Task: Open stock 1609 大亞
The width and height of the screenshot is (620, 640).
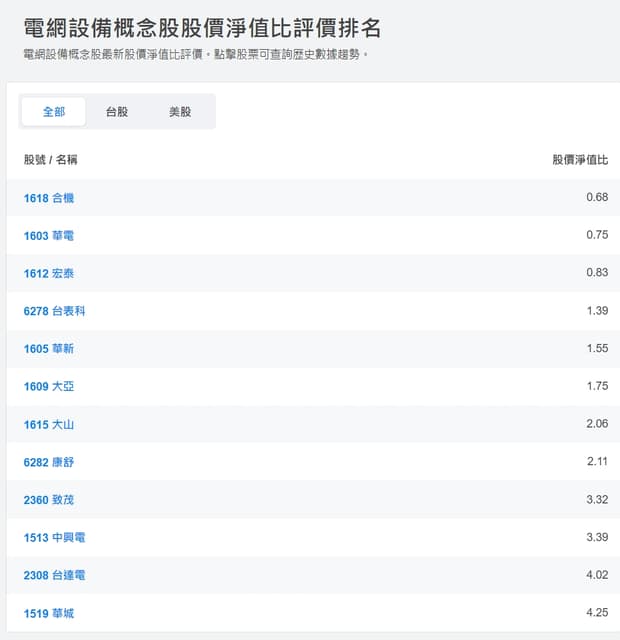Action: click(49, 386)
